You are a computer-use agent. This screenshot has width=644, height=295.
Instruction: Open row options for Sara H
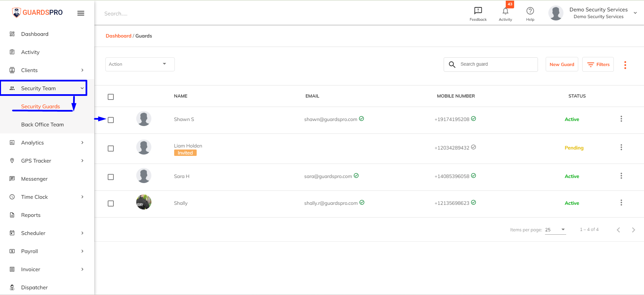coord(621,176)
